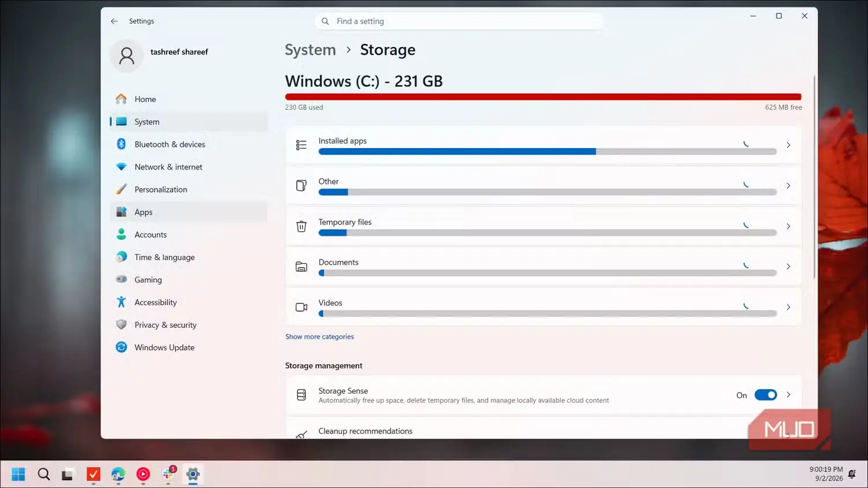This screenshot has height=488, width=868.
Task: Click the Videos camera icon
Action: click(301, 307)
